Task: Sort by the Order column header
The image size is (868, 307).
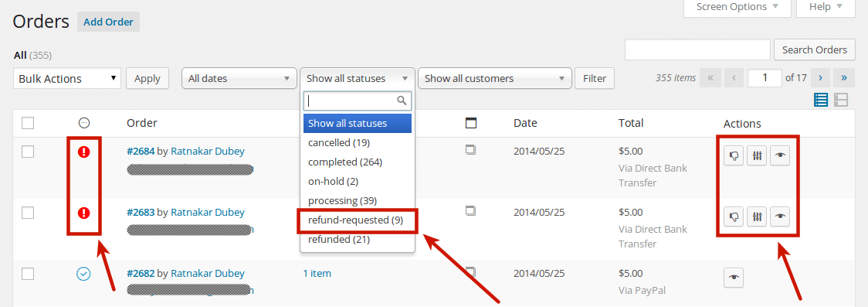Action: coord(142,123)
